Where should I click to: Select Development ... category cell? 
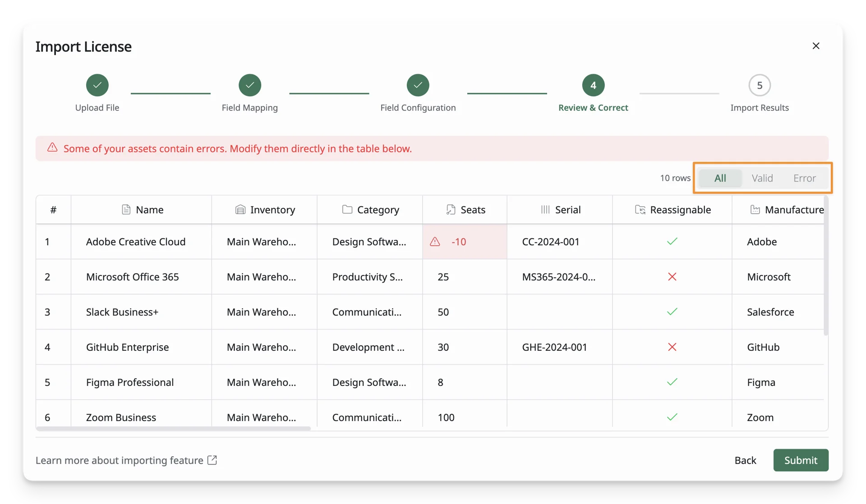[370, 347]
